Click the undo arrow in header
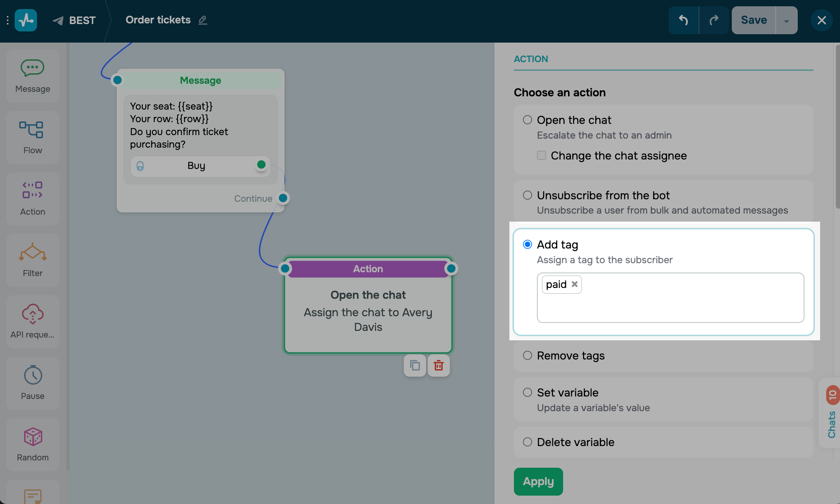840x504 pixels. tap(683, 20)
